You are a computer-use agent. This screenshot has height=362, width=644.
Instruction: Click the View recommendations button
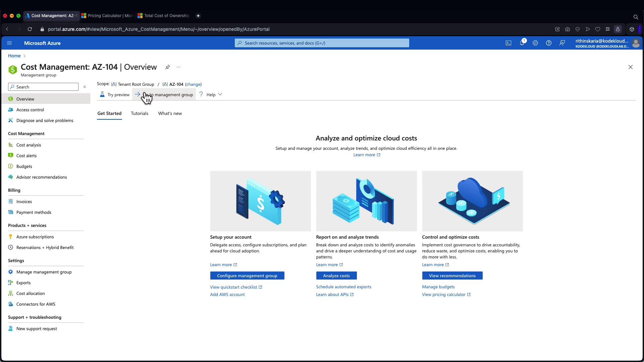(x=452, y=276)
